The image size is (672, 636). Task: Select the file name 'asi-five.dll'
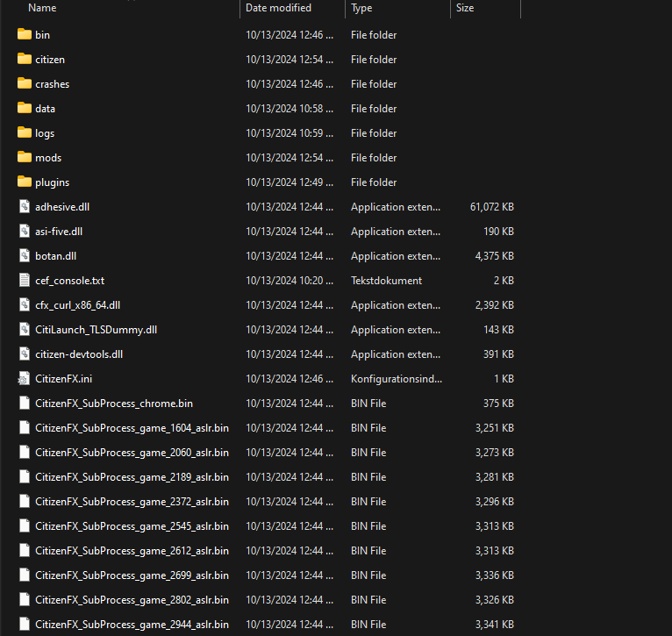click(x=59, y=232)
